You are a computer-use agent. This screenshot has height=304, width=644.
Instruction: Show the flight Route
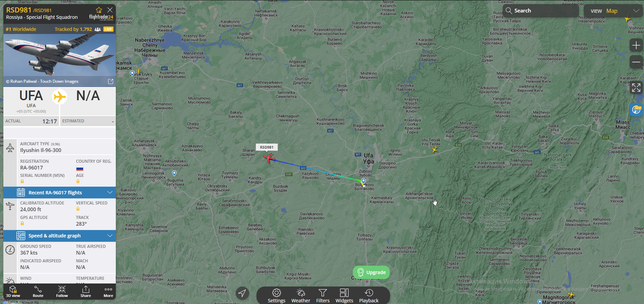[38, 292]
